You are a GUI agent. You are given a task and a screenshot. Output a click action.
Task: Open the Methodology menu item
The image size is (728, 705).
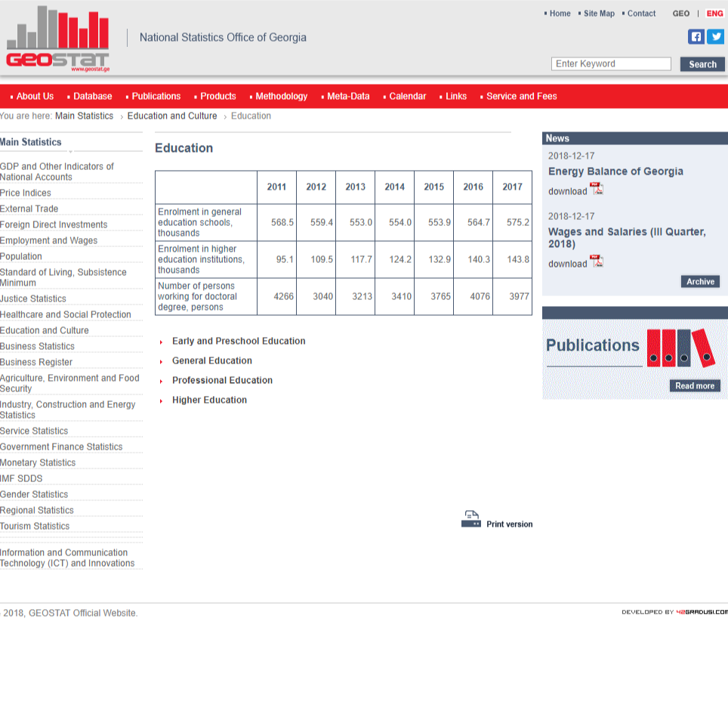click(281, 97)
